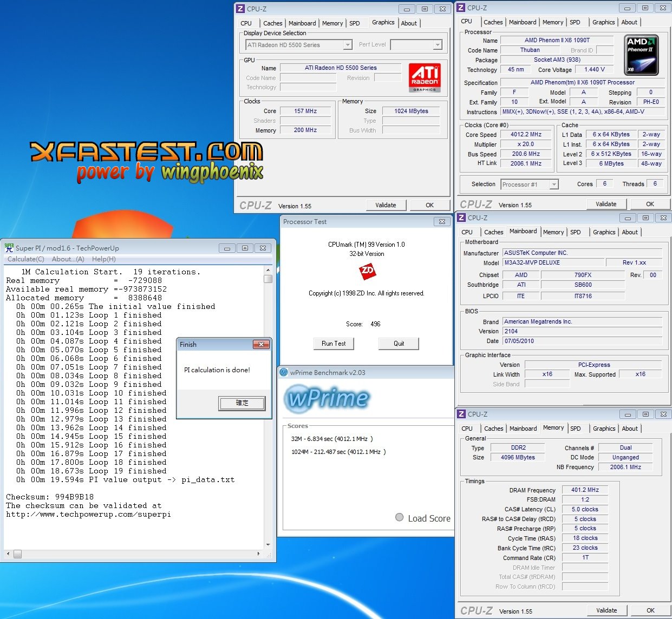Image resolution: width=672 pixels, height=619 pixels.
Task: Click Run Test in Processor Test
Action: (334, 344)
